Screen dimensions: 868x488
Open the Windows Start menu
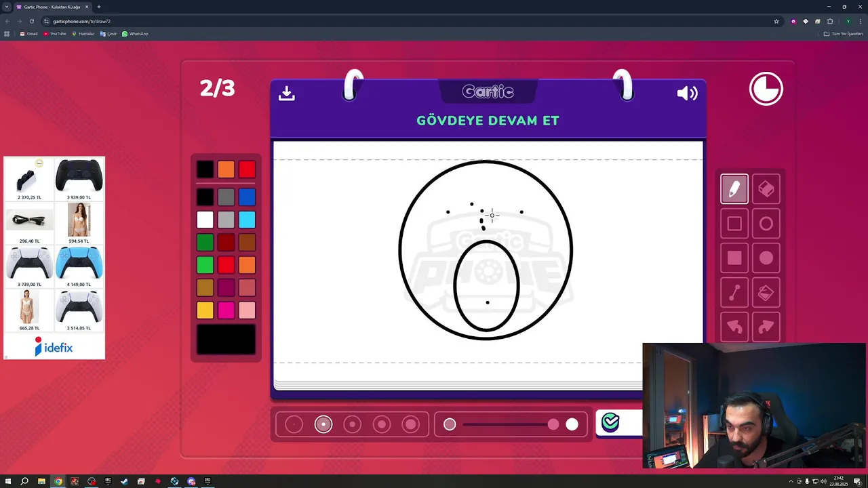coord(8,481)
